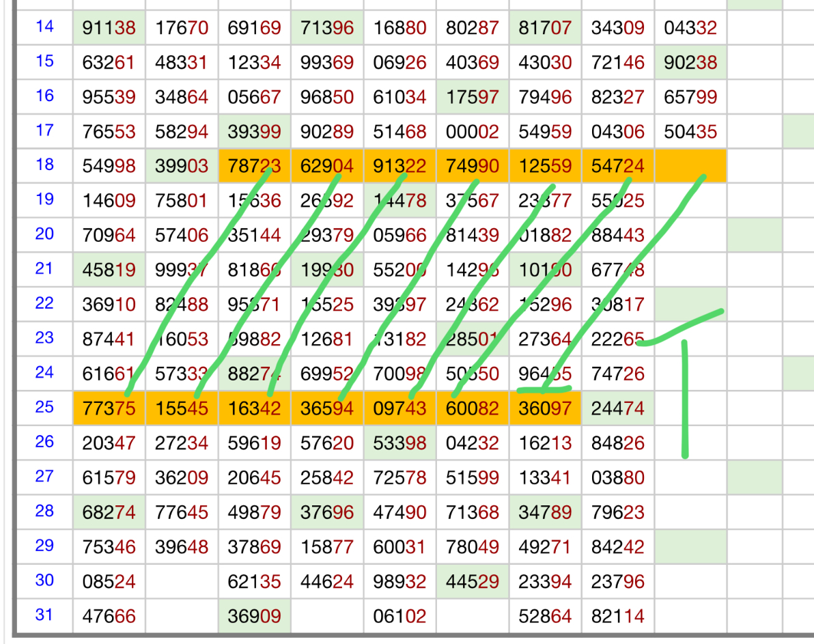
Task: Select the orange cell 77375
Action: pos(109,408)
